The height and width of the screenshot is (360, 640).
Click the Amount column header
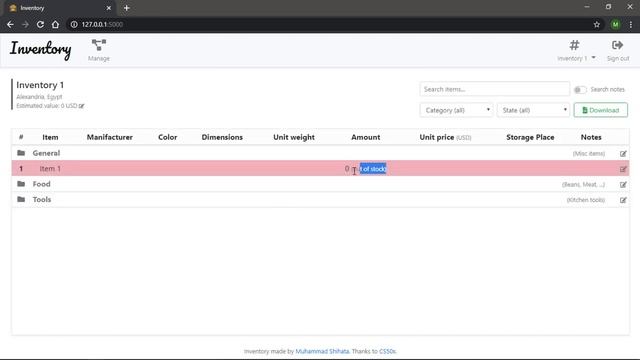tap(366, 138)
